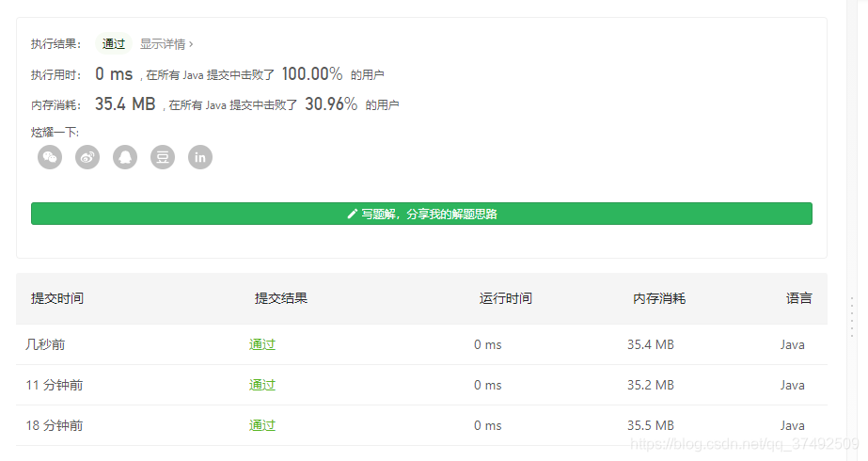Click the 35.2 MB table cell
Image resolution: width=868 pixels, height=461 pixels.
point(651,385)
